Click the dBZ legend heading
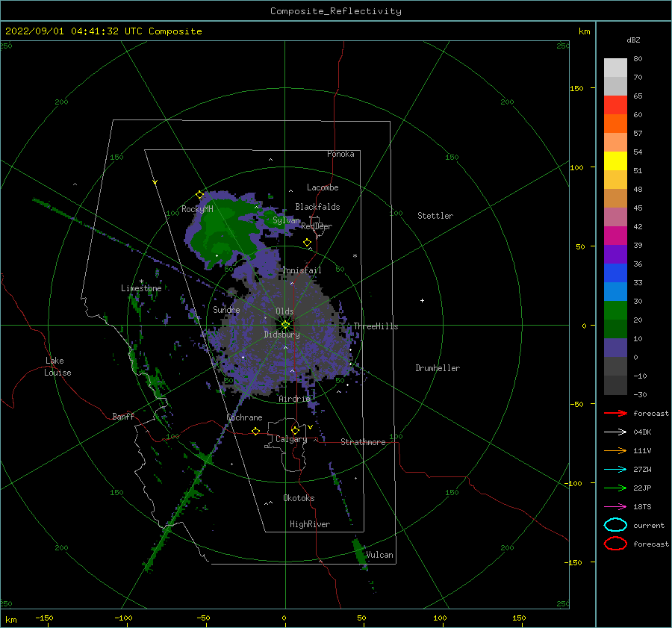Screen dimensions: 672x628 (633, 40)
